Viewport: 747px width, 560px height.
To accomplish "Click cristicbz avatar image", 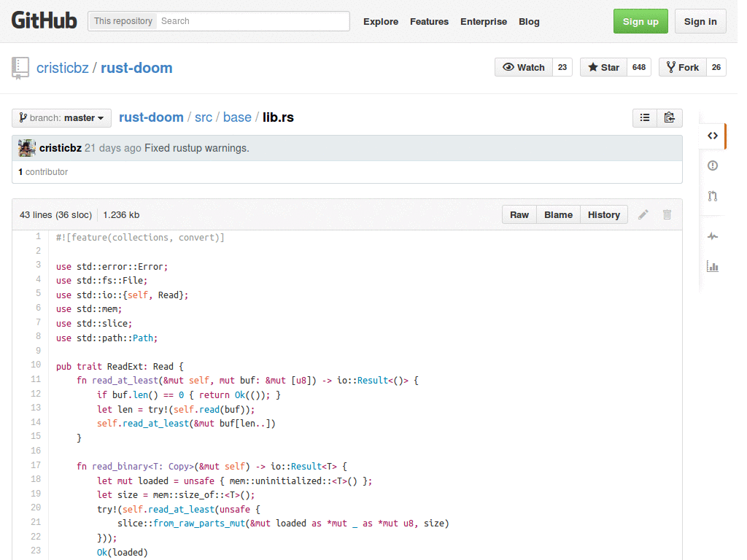I will (27, 148).
